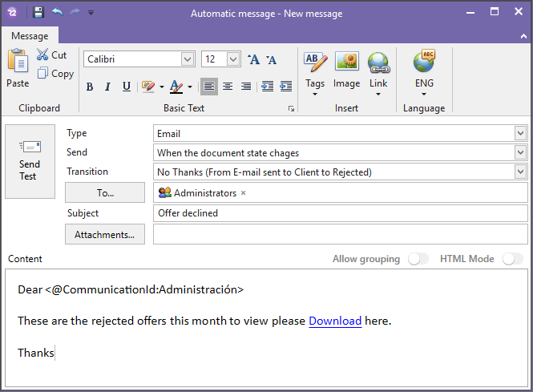
Task: Cut the selected text
Action: (x=51, y=55)
